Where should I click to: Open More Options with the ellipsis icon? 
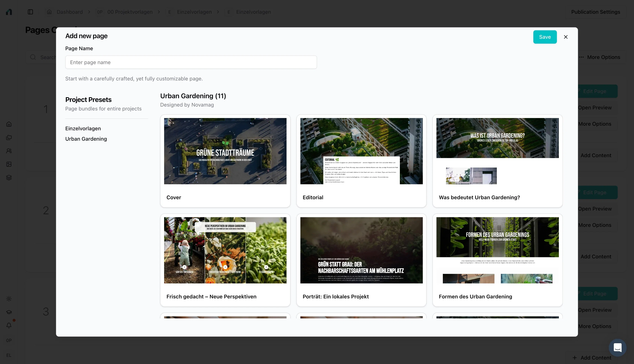coord(600,57)
